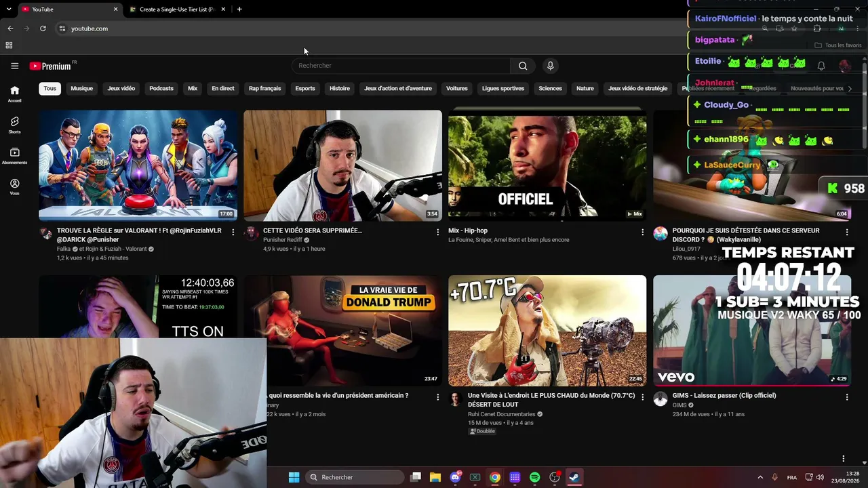The height and width of the screenshot is (488, 868).
Task: Open options for the Valorant video
Action: click(x=233, y=232)
